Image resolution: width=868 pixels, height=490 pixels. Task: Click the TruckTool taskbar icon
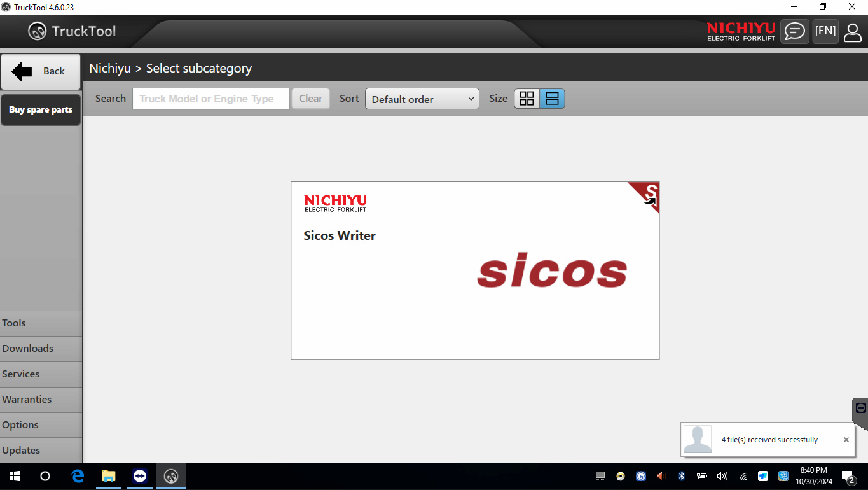click(171, 476)
